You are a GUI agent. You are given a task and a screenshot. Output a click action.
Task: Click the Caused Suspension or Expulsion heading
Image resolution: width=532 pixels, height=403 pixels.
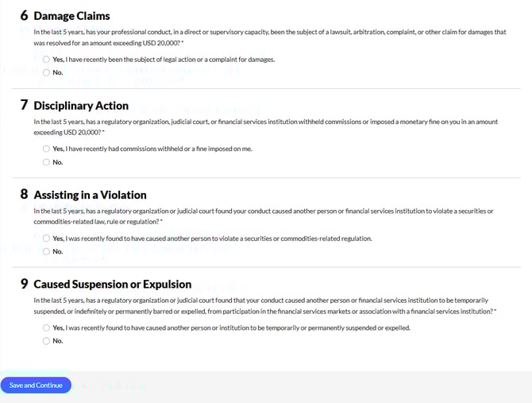point(112,285)
